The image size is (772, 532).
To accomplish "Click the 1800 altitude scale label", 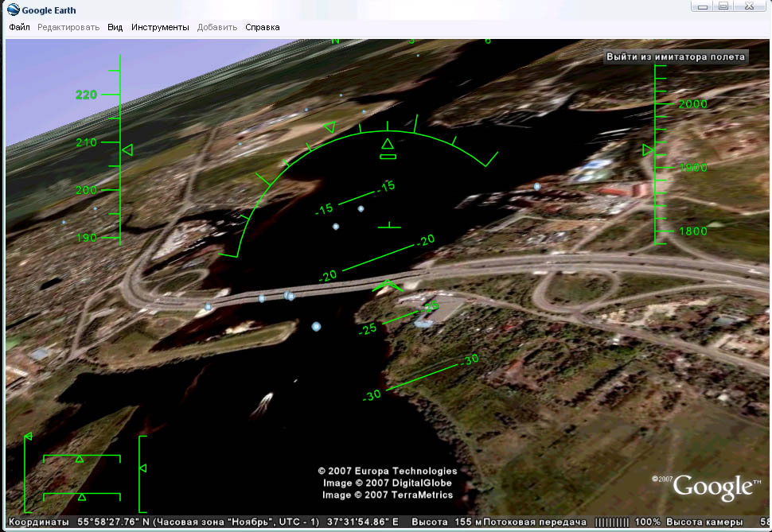I will [x=692, y=231].
